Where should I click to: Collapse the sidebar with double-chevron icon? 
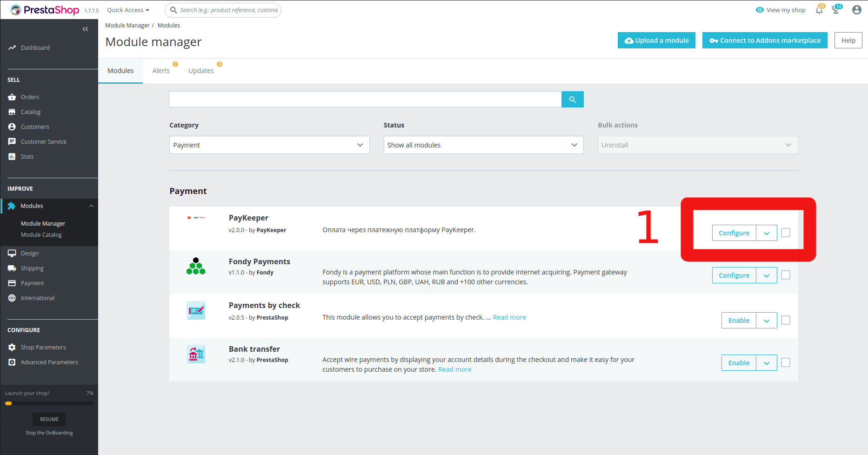(85, 29)
